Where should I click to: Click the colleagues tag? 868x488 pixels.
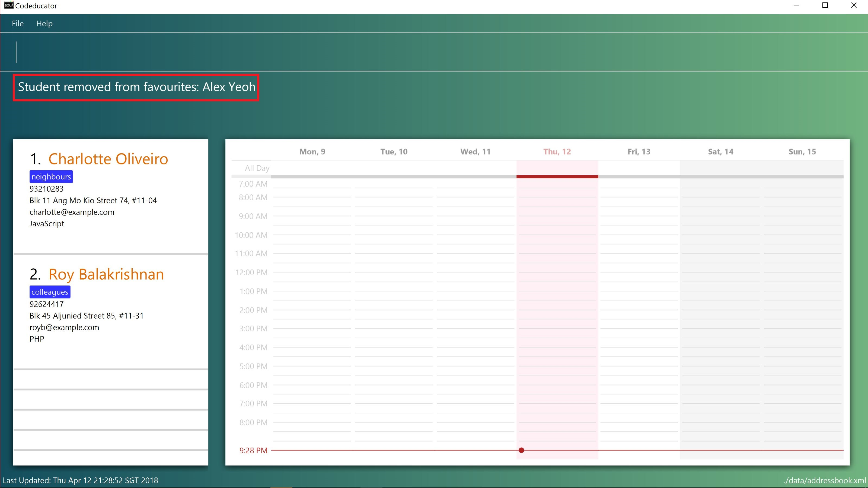[x=50, y=292]
